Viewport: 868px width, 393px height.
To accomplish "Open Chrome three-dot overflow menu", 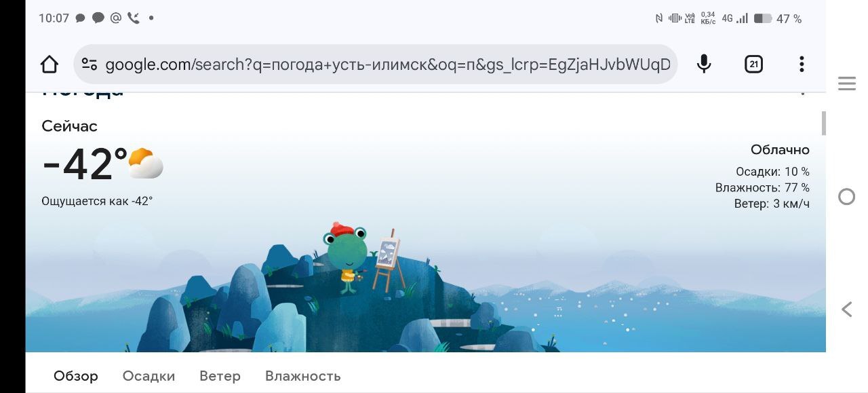I will pos(802,64).
